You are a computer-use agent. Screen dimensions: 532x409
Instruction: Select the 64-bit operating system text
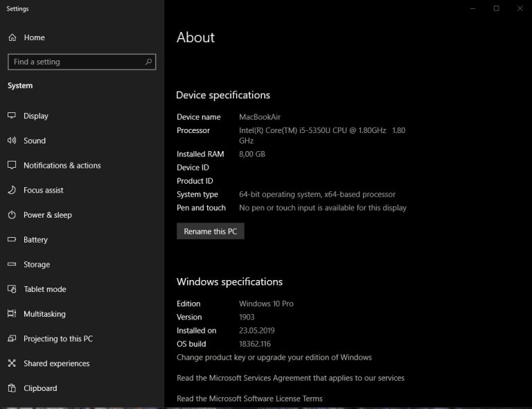point(317,195)
